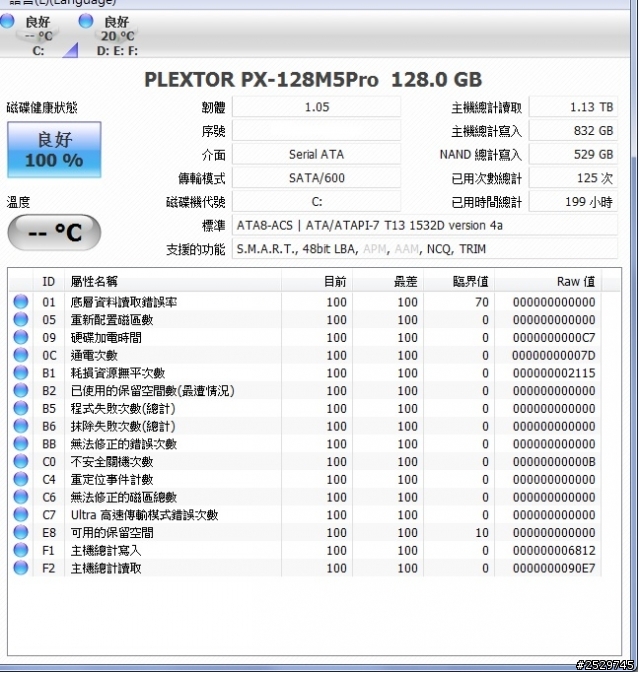Select the 底層資料讀取錯誤率 attribute row
The image size is (640, 673).
(x=305, y=302)
